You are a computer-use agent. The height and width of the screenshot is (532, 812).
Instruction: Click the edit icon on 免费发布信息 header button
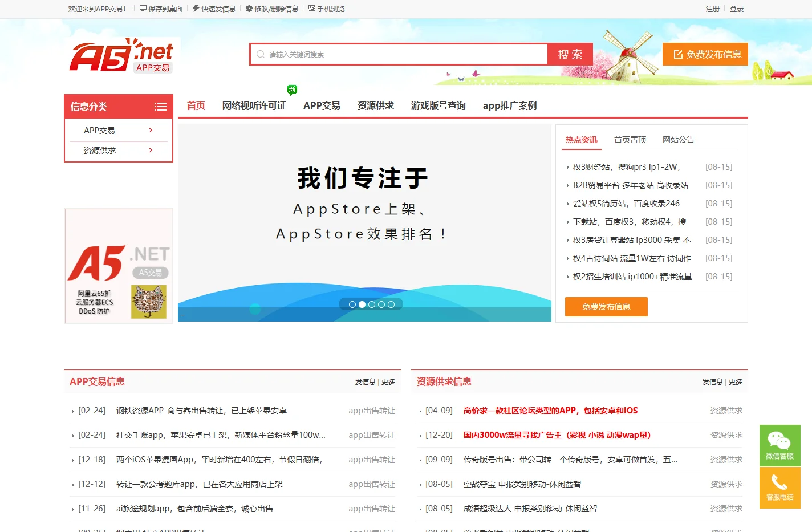(679, 54)
